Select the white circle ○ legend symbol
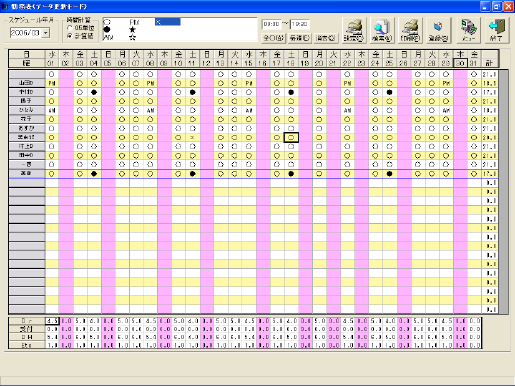Viewport: 515px width, 386px height. pyautogui.click(x=107, y=22)
